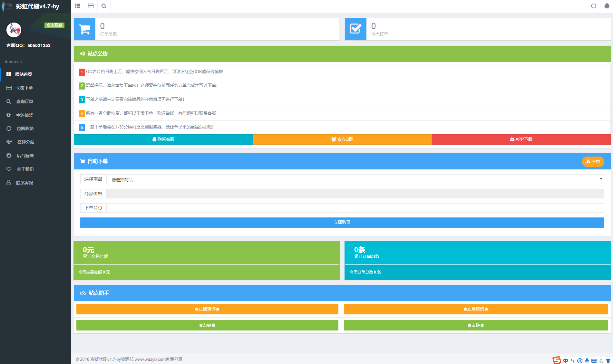613x364 pixels.
Task: Click the 拉圈圈赞 circle icon in sidebar
Action: click(x=9, y=129)
